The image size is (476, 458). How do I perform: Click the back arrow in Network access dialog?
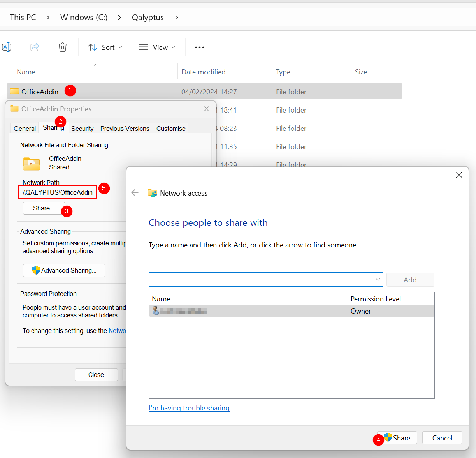(x=135, y=192)
